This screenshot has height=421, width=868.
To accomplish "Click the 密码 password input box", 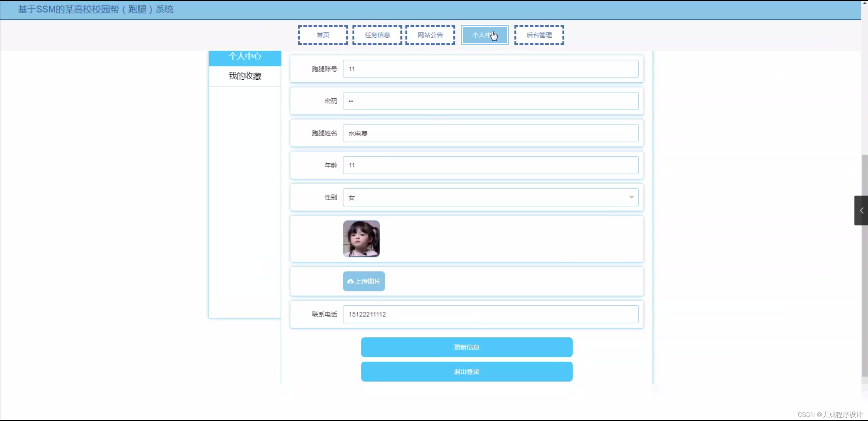I will (x=490, y=101).
